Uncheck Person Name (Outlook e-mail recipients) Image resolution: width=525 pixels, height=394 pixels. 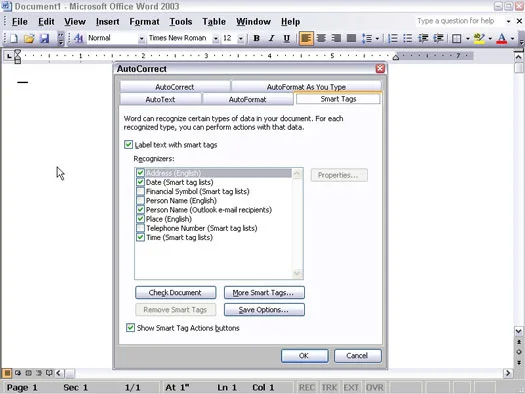tap(140, 210)
